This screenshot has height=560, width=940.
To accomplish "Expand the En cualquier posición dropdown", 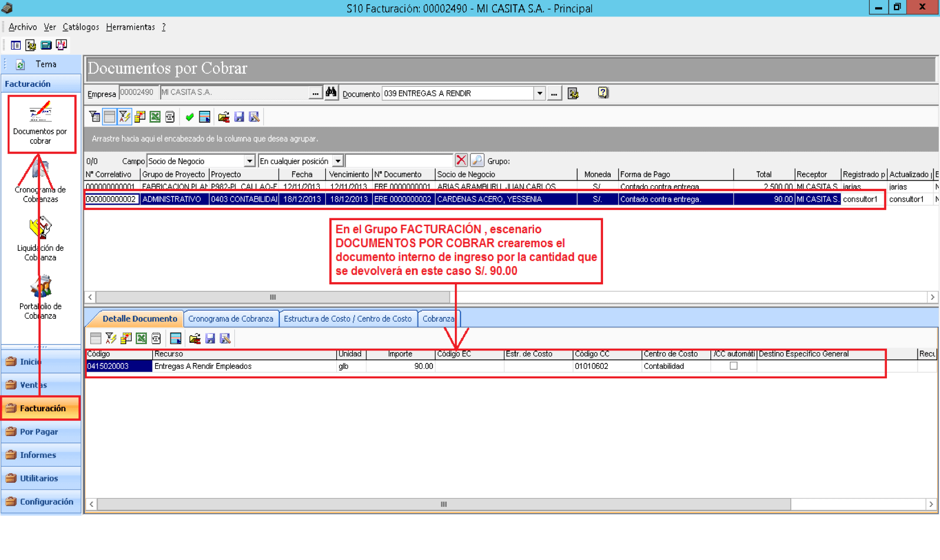I will pos(338,161).
